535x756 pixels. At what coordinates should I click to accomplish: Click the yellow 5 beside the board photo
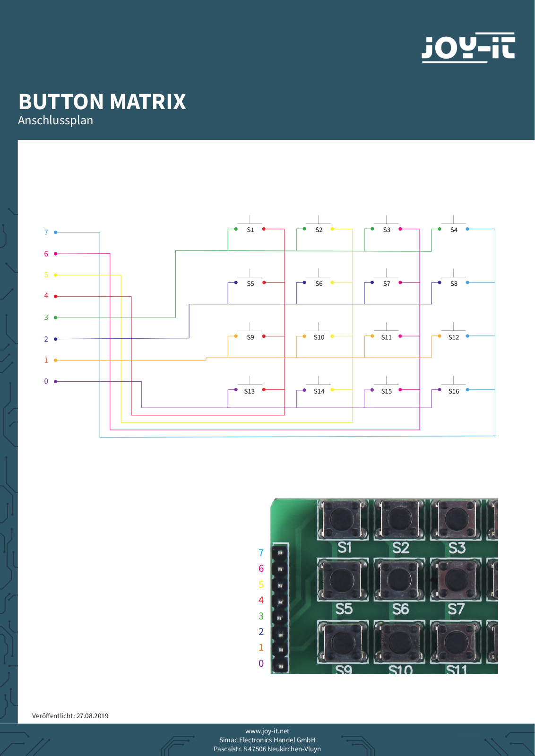pyautogui.click(x=261, y=584)
